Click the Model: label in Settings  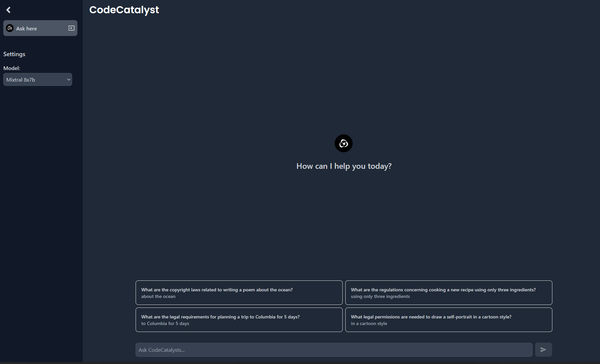click(12, 68)
